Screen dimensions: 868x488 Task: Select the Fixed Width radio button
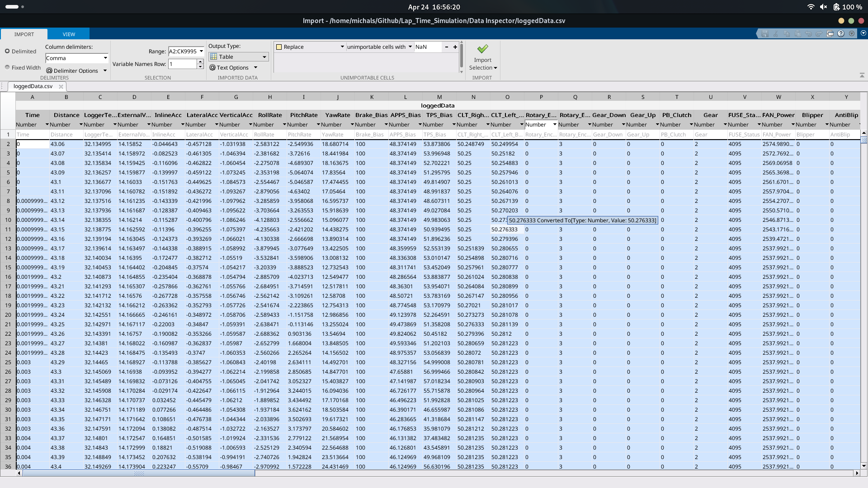(7, 67)
